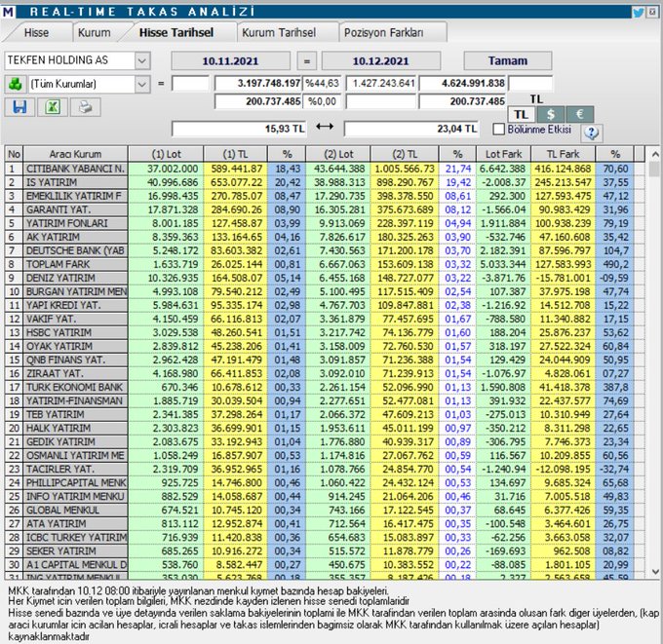Click the -15.781.001 TL Fark cell
Image resolution: width=663 pixels, height=644 pixels.
click(x=563, y=278)
